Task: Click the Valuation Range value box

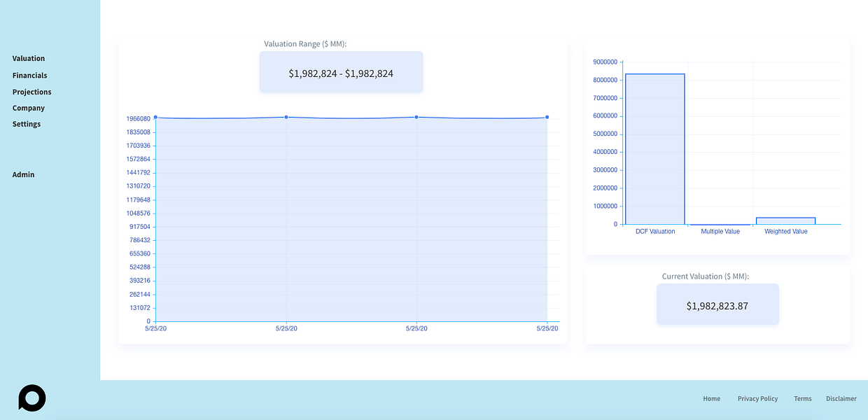Action: tap(341, 72)
